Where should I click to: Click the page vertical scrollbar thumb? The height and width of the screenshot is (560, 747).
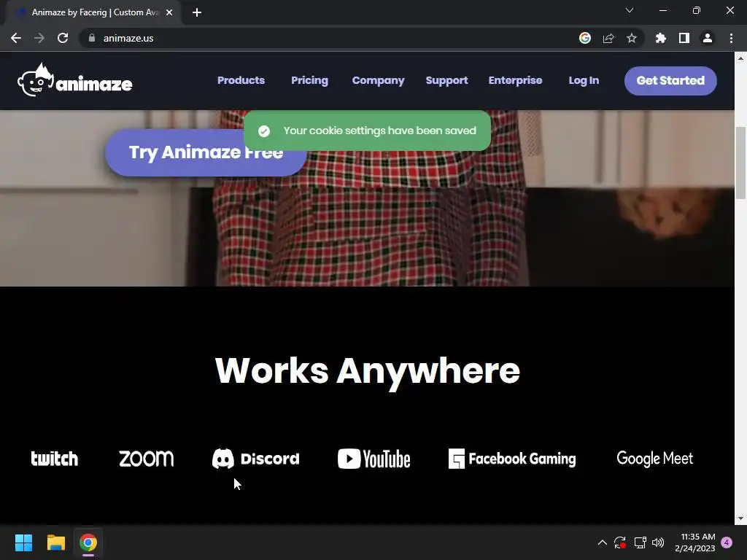(x=741, y=163)
